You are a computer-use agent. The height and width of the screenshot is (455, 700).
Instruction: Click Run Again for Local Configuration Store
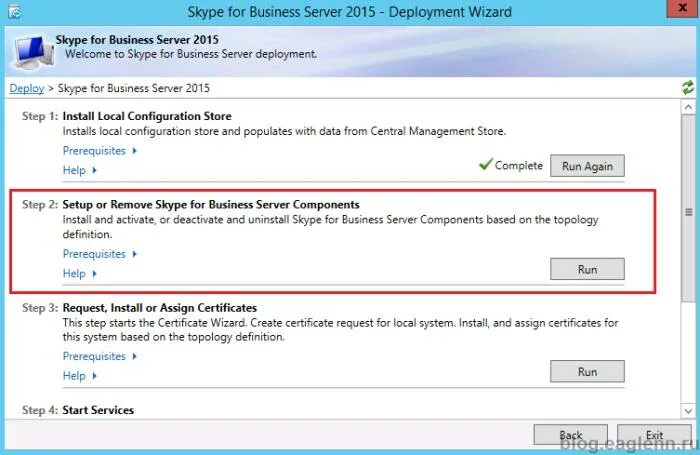587,166
